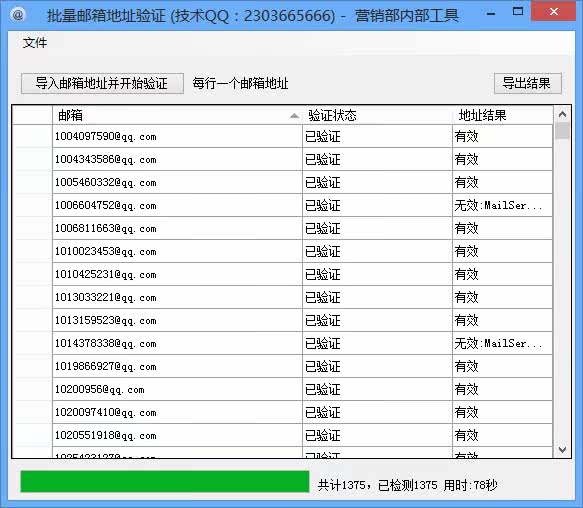Open the 文件 menu

[35, 43]
